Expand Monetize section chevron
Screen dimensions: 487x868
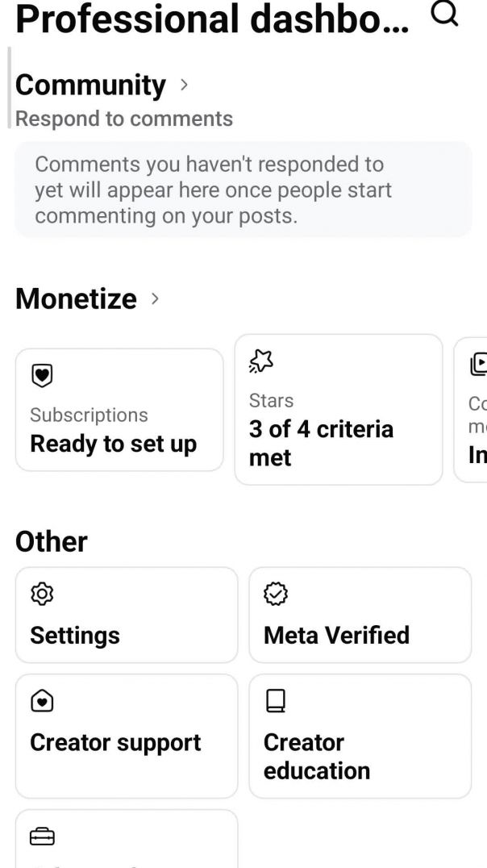pyautogui.click(x=155, y=298)
